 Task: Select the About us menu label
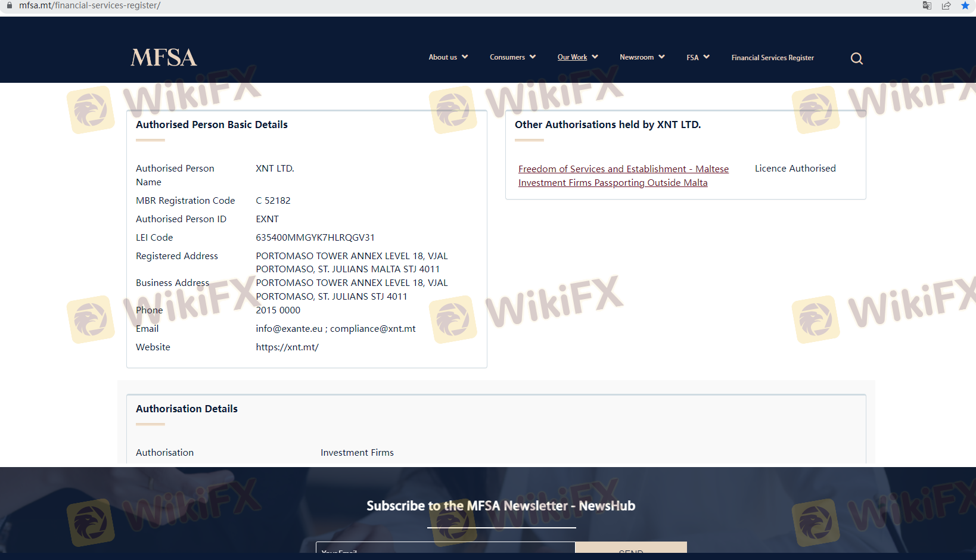443,57
